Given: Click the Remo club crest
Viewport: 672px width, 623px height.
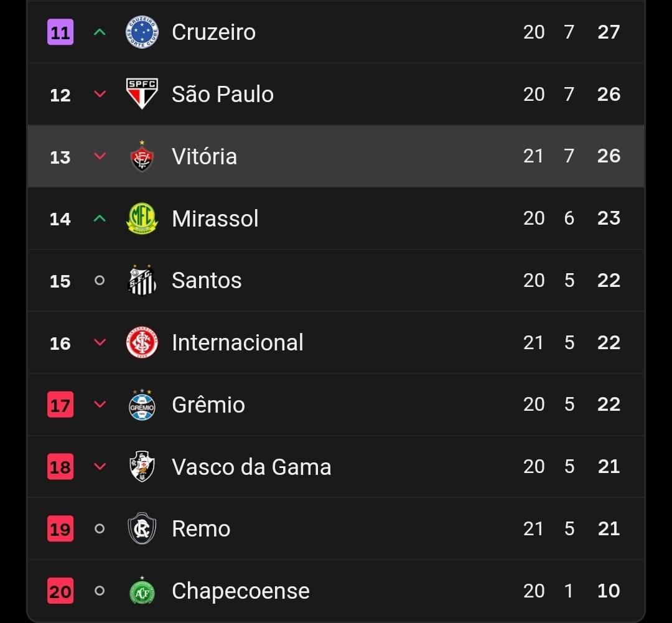Looking at the screenshot, I should [142, 528].
